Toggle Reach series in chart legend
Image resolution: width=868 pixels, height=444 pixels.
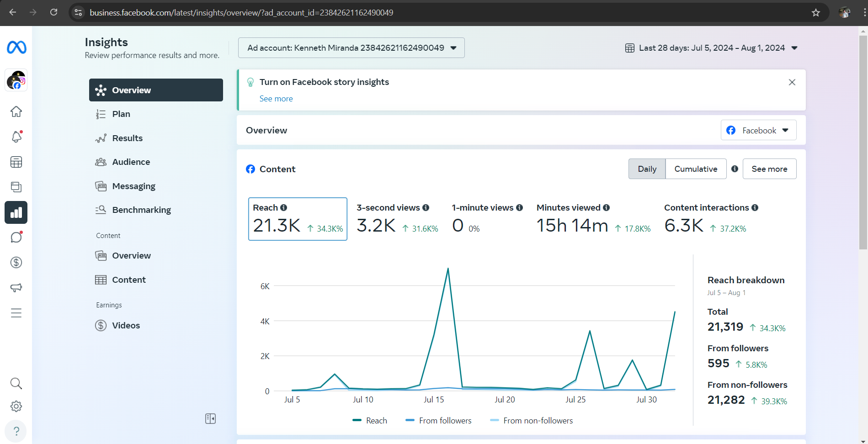(370, 420)
